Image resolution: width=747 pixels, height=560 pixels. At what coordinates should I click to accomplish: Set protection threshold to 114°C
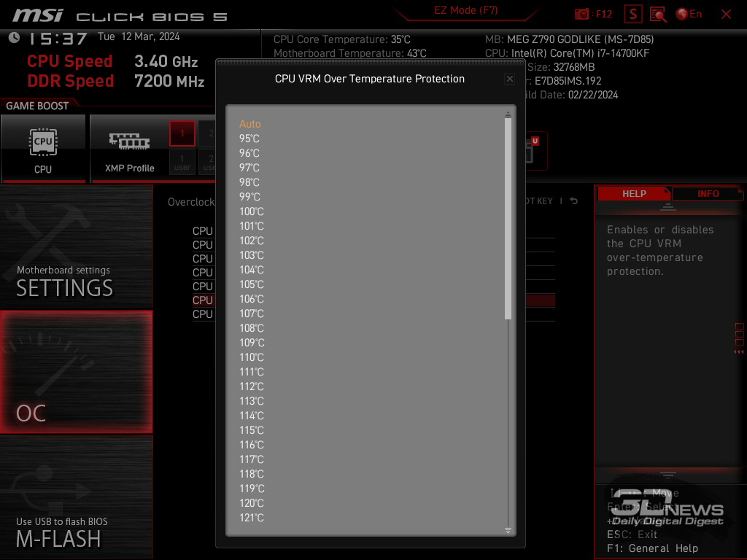point(251,416)
